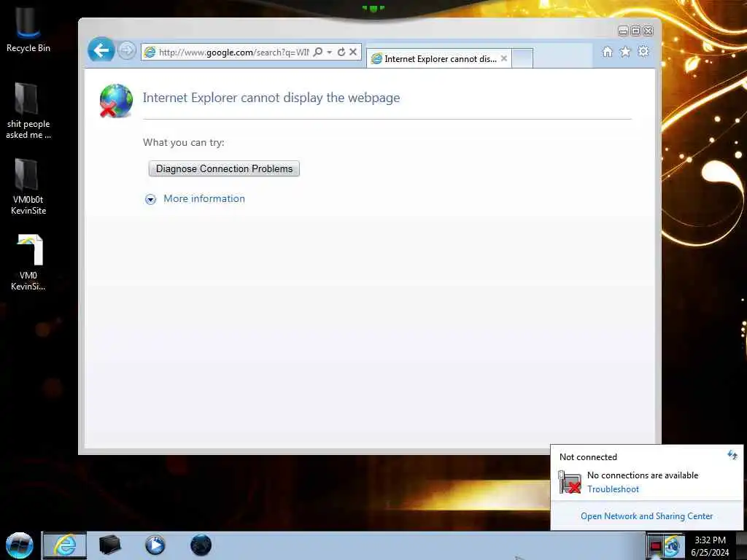Open Favorites with the star icon
747x560 pixels.
tap(625, 52)
